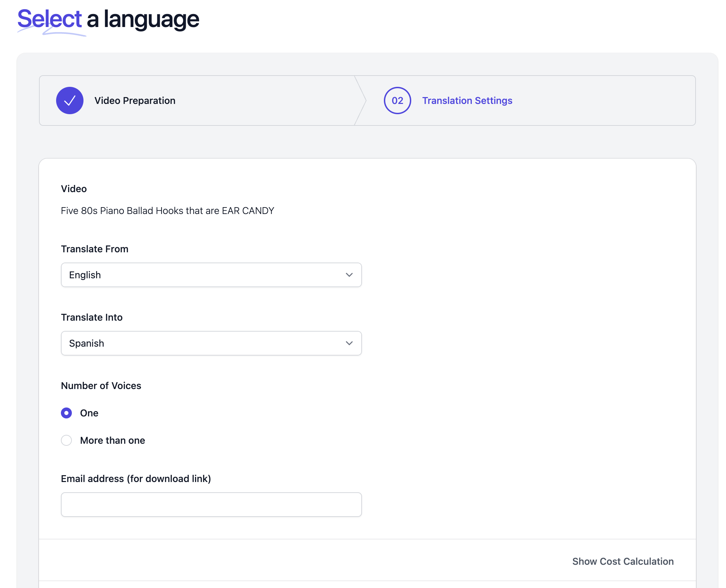Select the More than one radio button
This screenshot has height=588, width=726.
[66, 440]
